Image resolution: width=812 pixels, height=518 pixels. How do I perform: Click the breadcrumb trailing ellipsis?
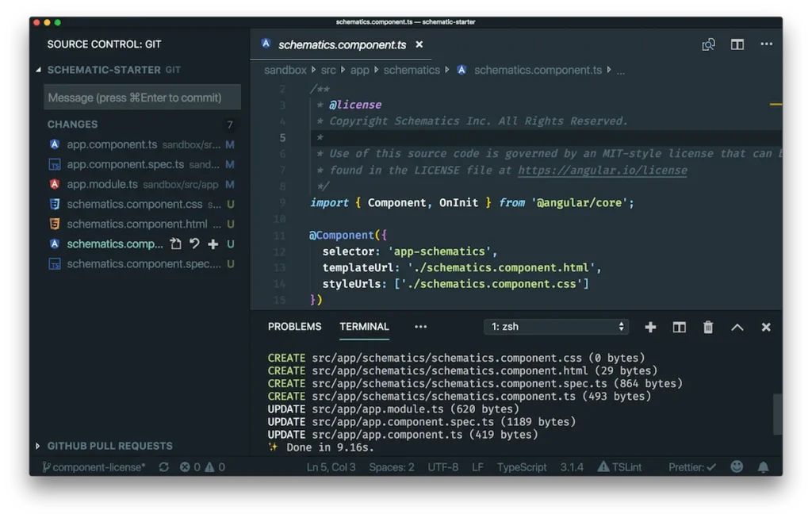(620, 71)
